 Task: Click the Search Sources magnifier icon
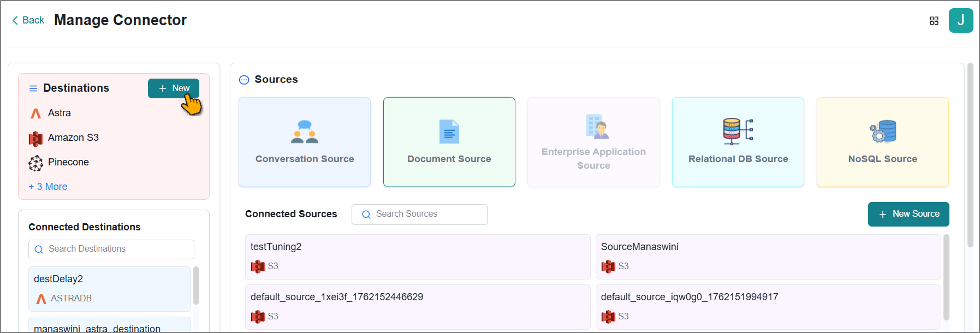366,215
